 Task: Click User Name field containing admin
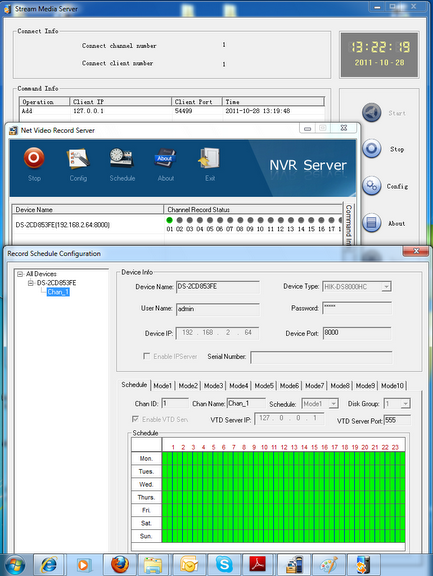[x=218, y=309]
